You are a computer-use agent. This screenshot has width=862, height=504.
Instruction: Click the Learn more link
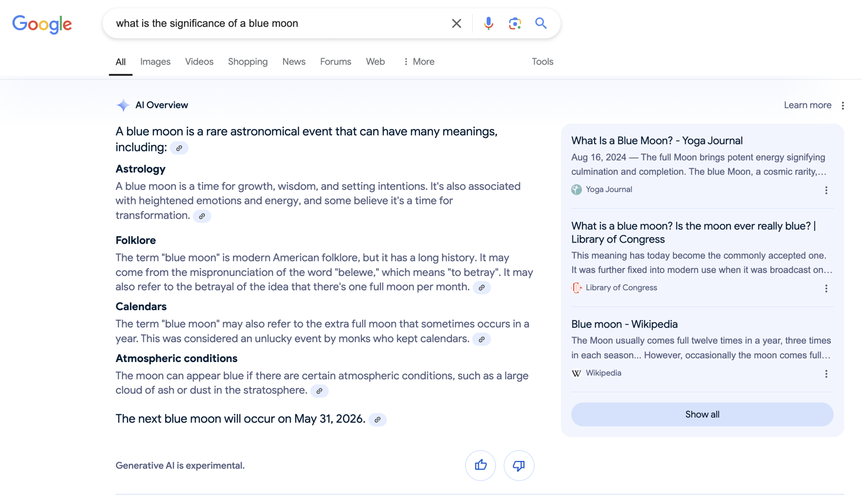click(x=807, y=105)
